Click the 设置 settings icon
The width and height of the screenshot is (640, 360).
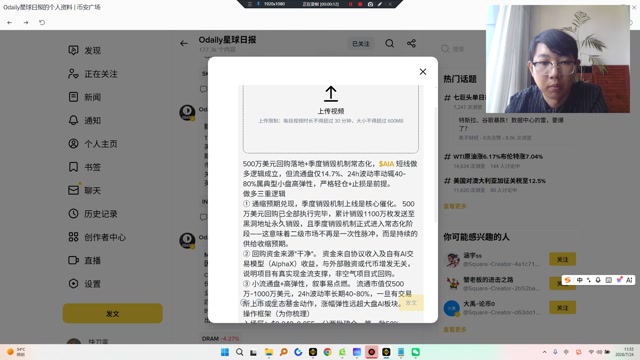point(73,283)
